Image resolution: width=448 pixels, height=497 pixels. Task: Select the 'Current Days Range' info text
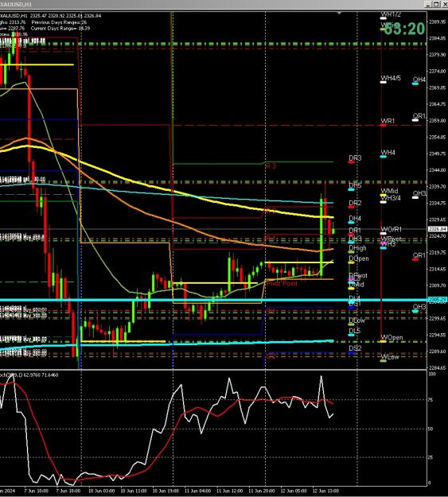point(60,28)
